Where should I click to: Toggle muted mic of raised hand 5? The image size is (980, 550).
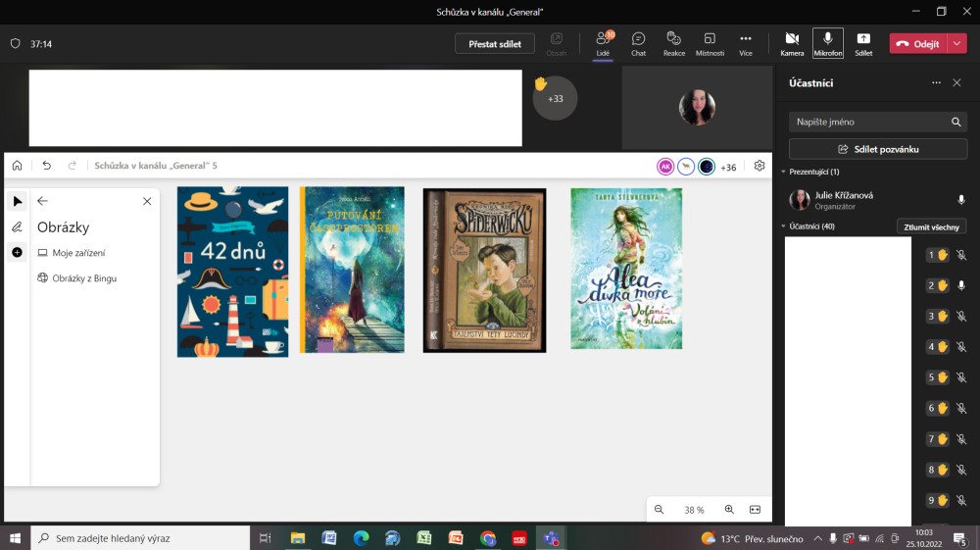point(961,376)
